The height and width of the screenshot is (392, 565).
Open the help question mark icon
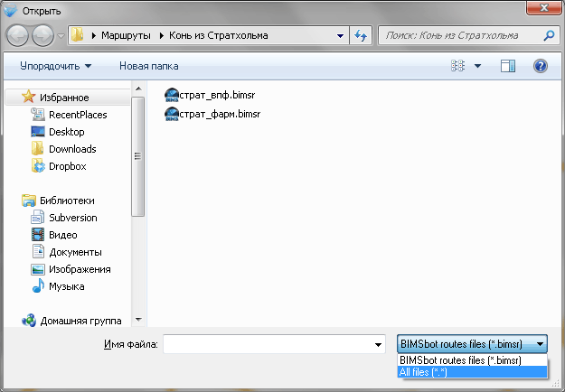coord(541,66)
